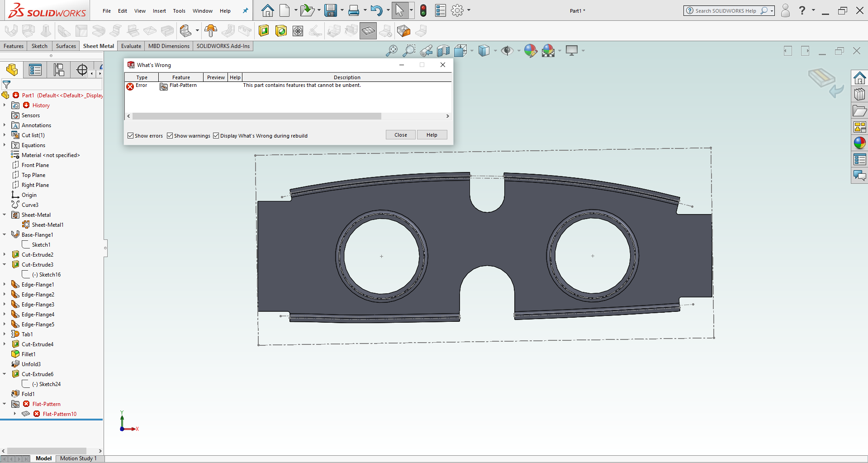Toggle Display What's Wrong during rebuild
Screen dimensions: 868x463
pyautogui.click(x=216, y=136)
